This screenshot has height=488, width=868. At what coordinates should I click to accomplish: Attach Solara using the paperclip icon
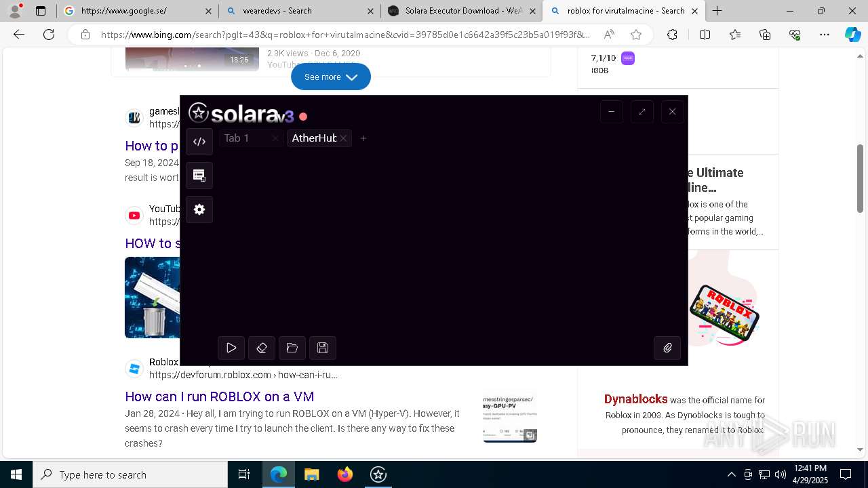667,348
